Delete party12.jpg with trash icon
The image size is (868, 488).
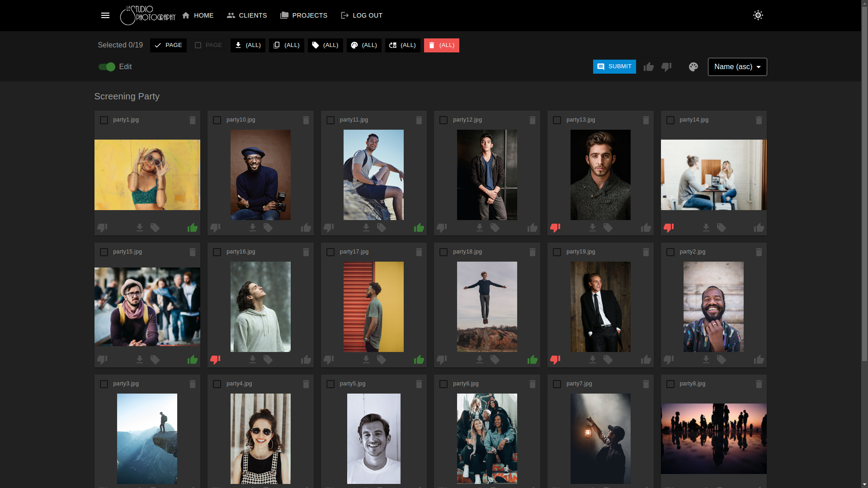[533, 120]
